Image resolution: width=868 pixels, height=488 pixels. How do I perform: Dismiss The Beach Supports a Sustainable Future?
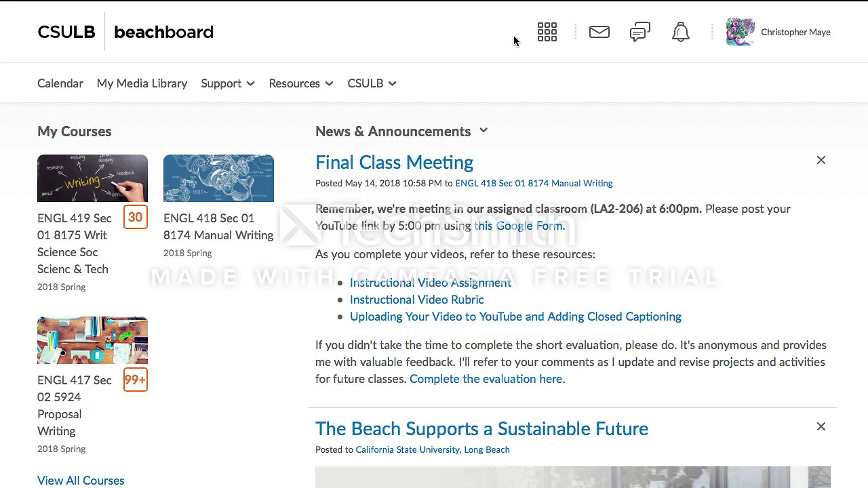pos(821,426)
